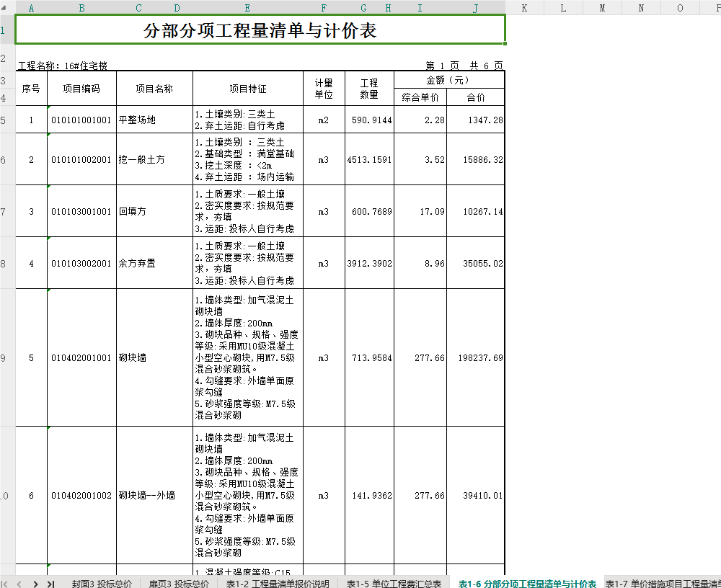Select the 余方弃置 item name cell
The image size is (721, 588).
(x=154, y=263)
